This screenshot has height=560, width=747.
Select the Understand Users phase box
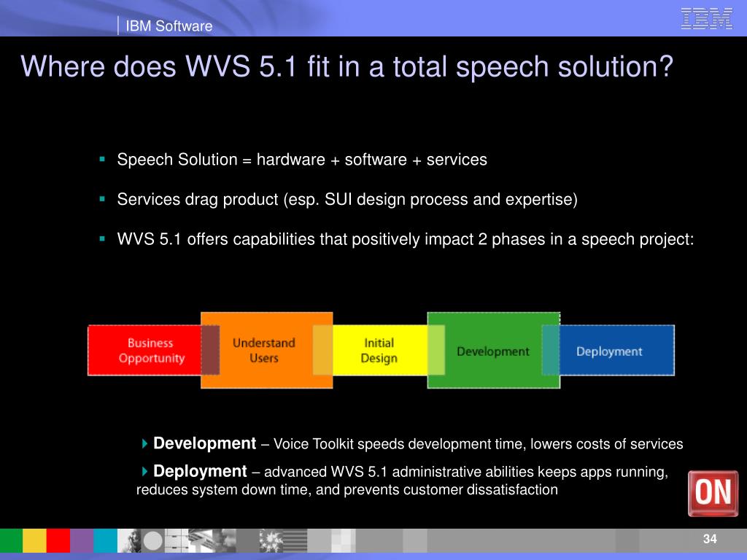tap(266, 351)
